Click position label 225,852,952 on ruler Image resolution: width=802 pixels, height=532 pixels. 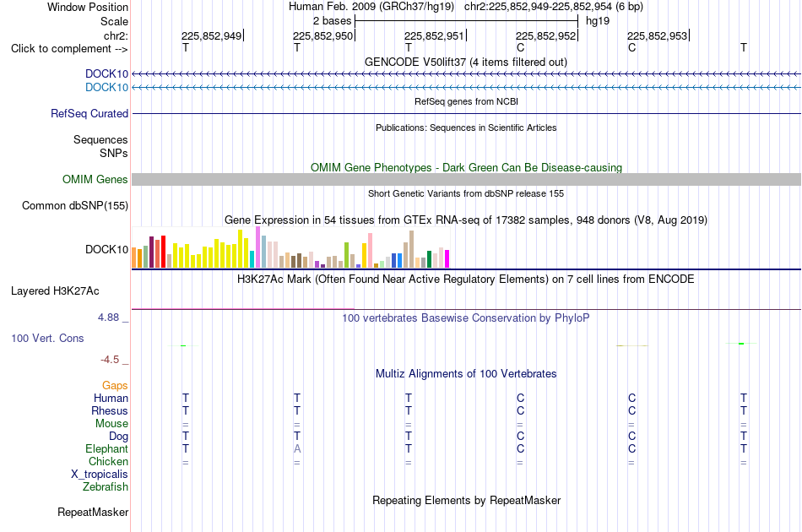545,35
